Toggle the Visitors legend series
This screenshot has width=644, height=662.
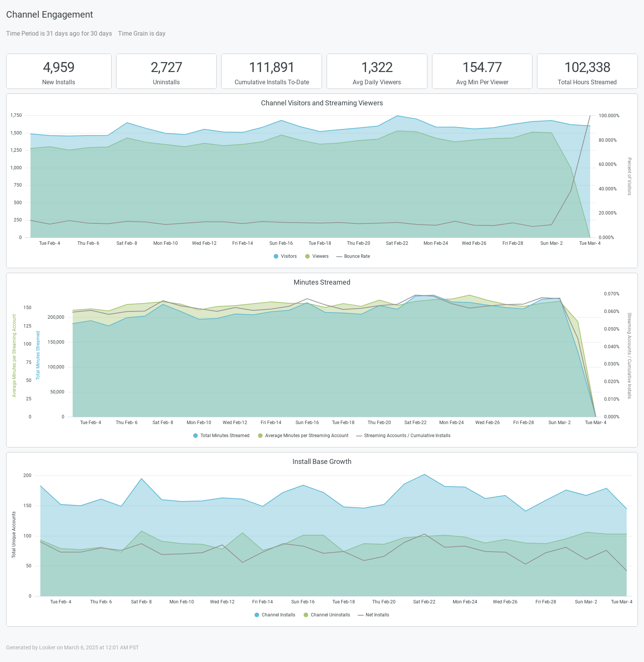[x=285, y=256]
